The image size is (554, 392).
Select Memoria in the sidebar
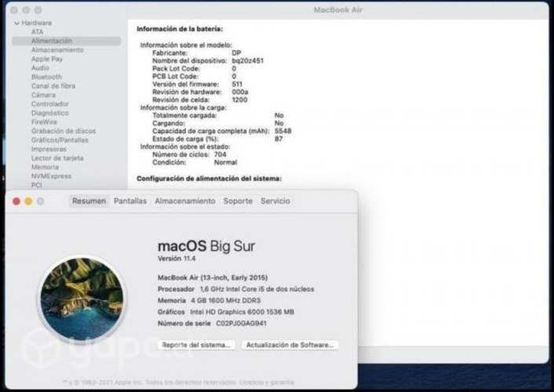coord(45,167)
